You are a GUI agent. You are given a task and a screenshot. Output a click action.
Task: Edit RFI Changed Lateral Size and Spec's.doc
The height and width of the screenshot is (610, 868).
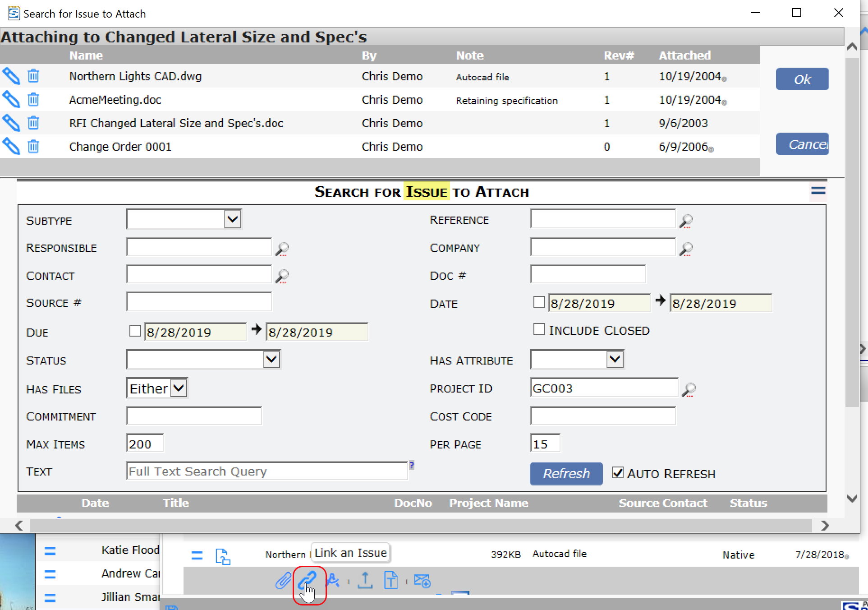[11, 123]
